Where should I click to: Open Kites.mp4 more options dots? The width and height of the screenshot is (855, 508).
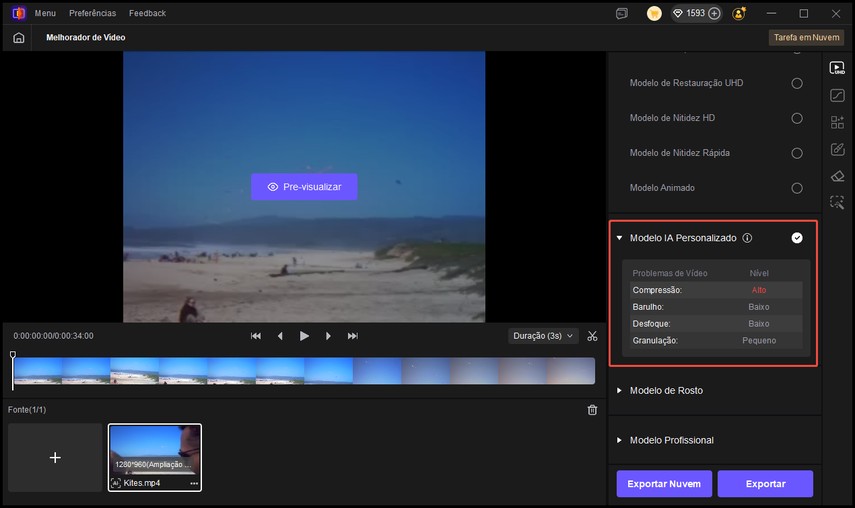194,483
